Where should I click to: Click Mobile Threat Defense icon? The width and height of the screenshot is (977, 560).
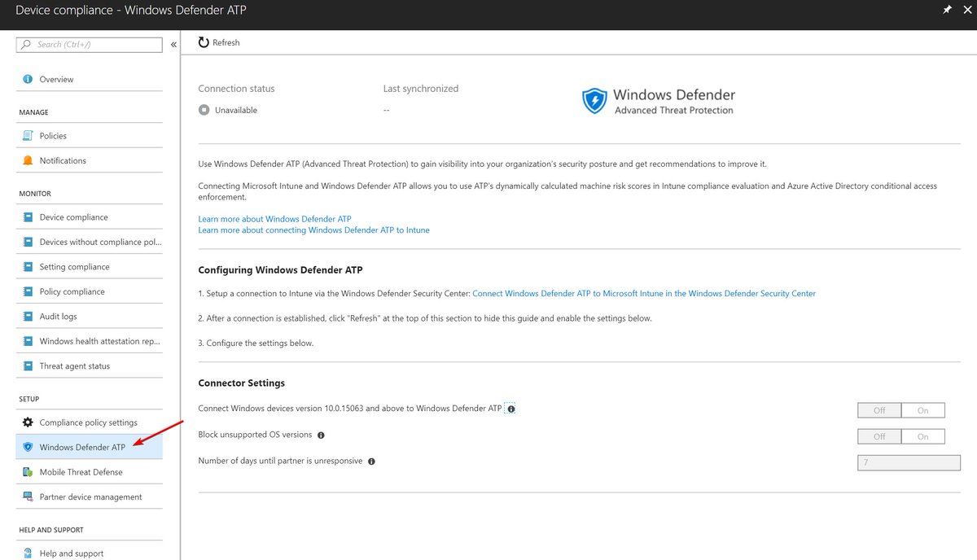click(x=28, y=472)
